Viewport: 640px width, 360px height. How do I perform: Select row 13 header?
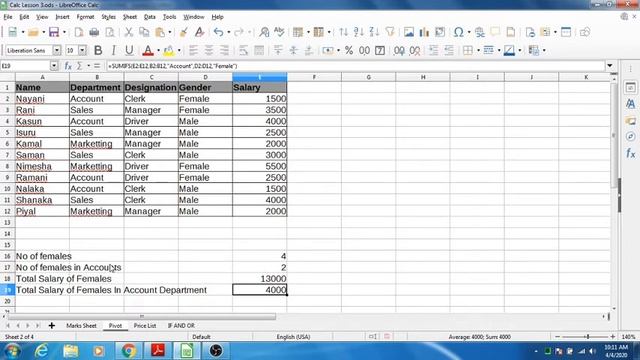point(7,222)
